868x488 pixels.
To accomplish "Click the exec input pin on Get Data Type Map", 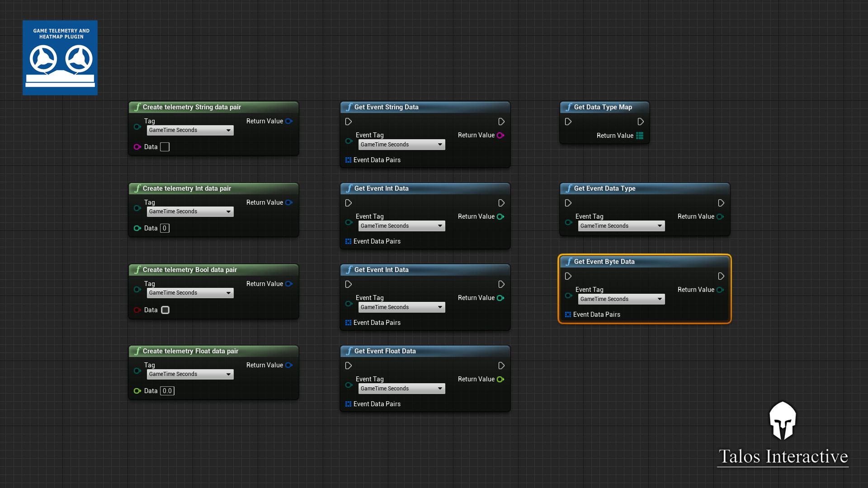I will click(x=568, y=122).
